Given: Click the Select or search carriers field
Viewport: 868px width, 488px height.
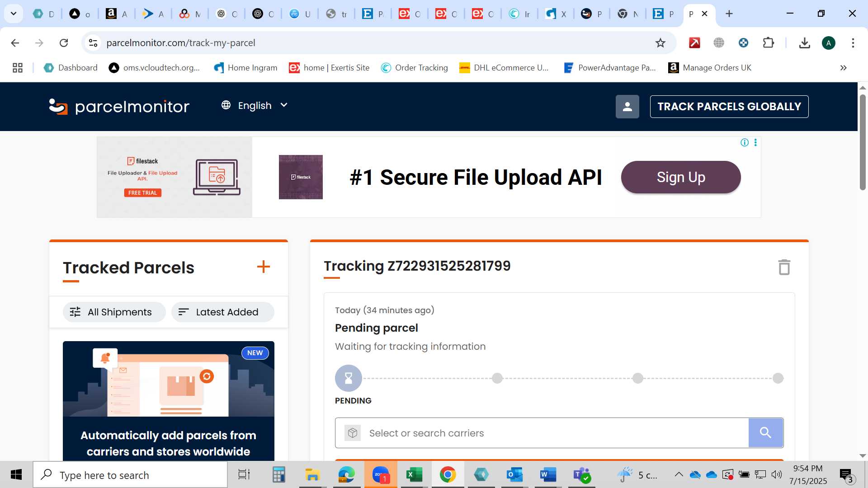Looking at the screenshot, I should click(542, 432).
